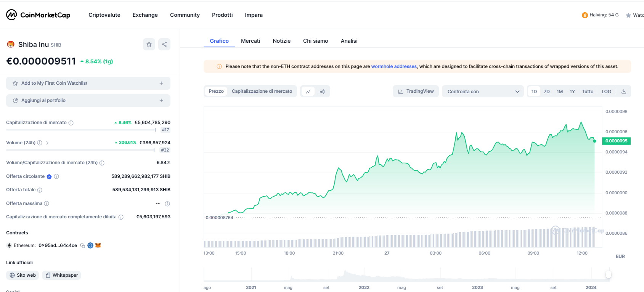Select the line chart view icon
644x292 pixels.
[308, 92]
